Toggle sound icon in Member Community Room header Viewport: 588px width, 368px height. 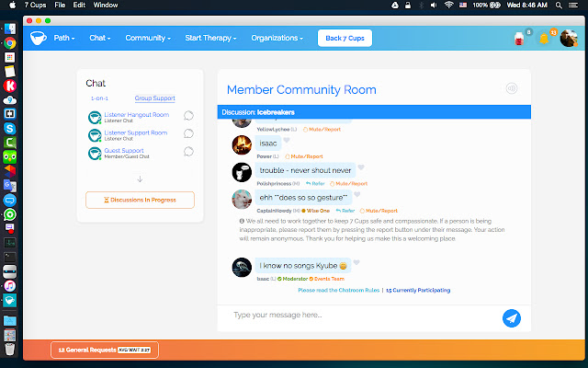click(x=511, y=89)
